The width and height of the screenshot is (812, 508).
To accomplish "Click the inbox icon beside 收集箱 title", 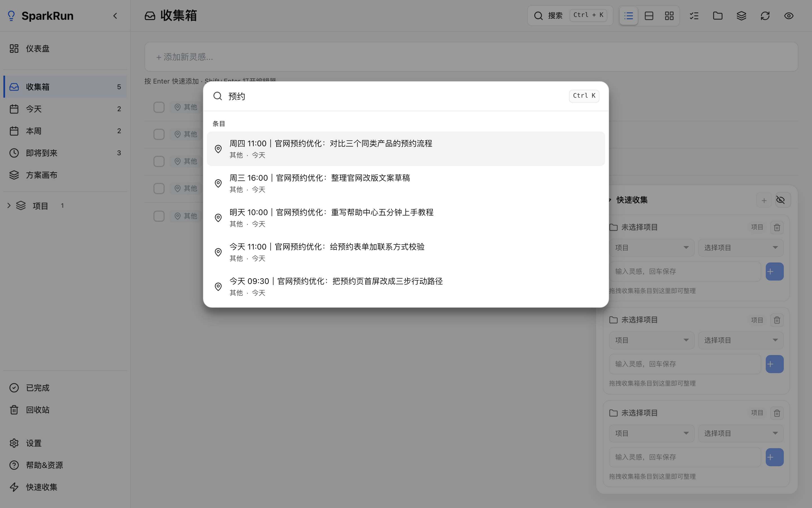I will 150,16.
